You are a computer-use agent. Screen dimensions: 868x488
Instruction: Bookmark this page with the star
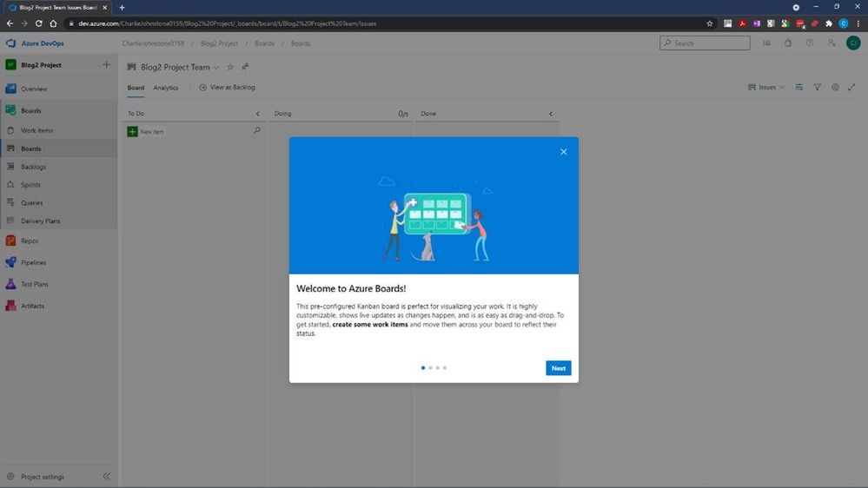[710, 23]
